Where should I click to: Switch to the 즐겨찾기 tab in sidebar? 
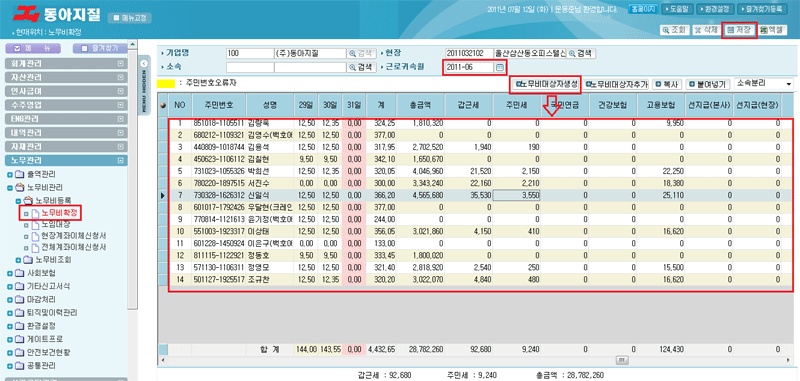tap(99, 49)
